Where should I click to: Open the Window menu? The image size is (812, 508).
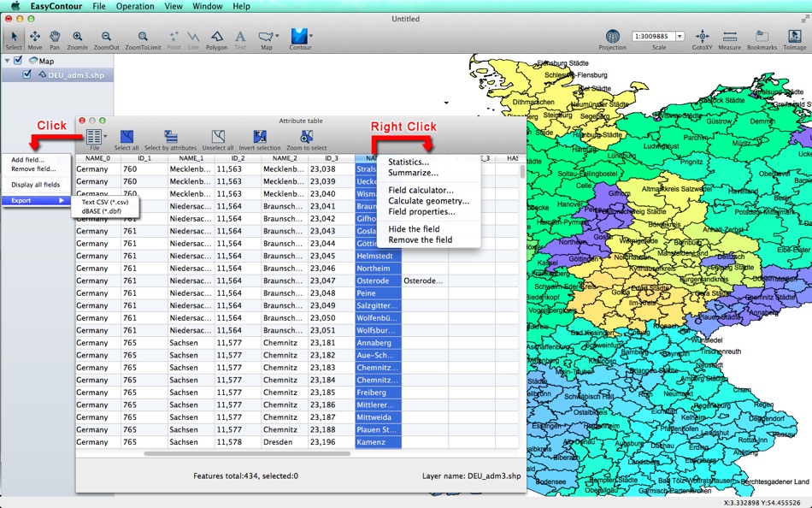[x=207, y=6]
